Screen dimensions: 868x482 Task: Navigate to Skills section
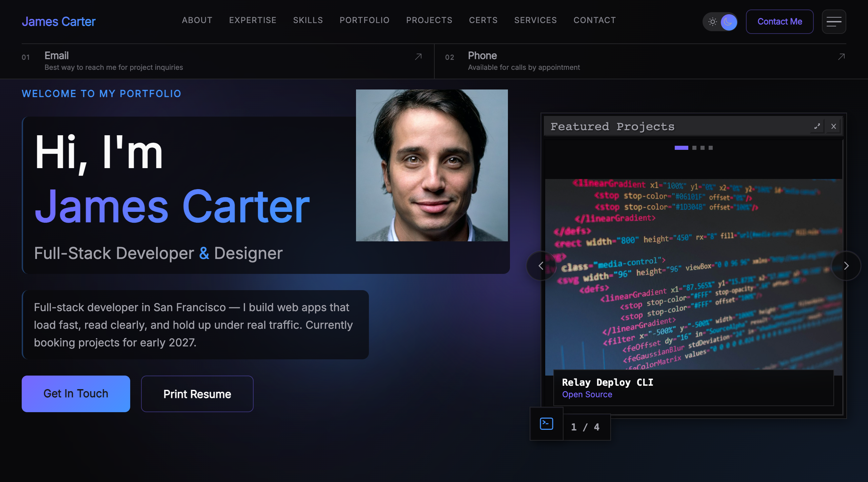308,20
